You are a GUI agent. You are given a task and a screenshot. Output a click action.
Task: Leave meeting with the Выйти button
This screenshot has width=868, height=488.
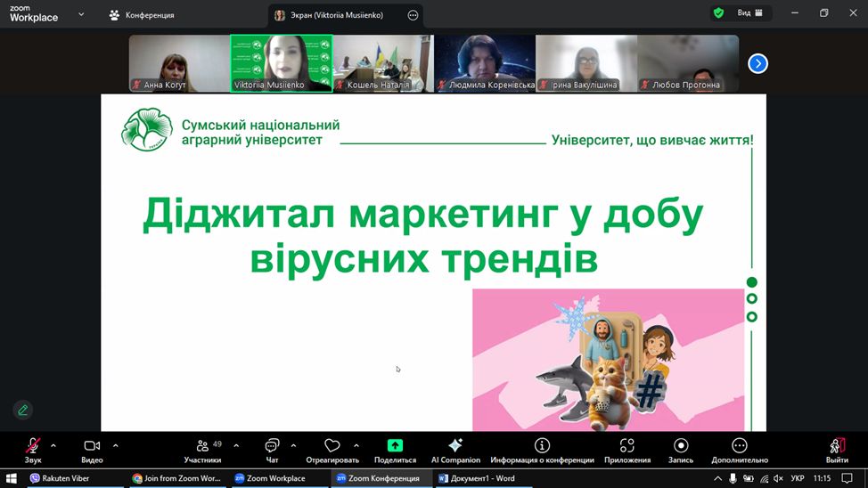click(x=836, y=445)
